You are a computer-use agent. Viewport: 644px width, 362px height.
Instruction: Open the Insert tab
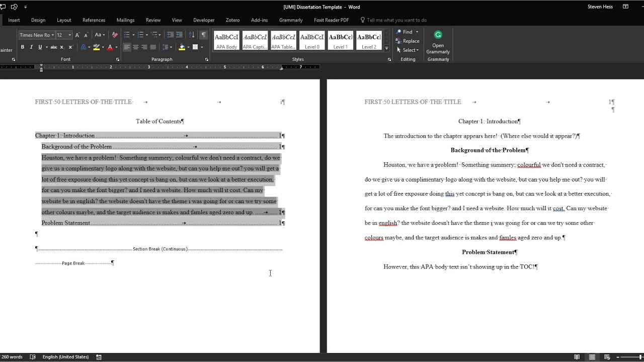click(x=14, y=20)
